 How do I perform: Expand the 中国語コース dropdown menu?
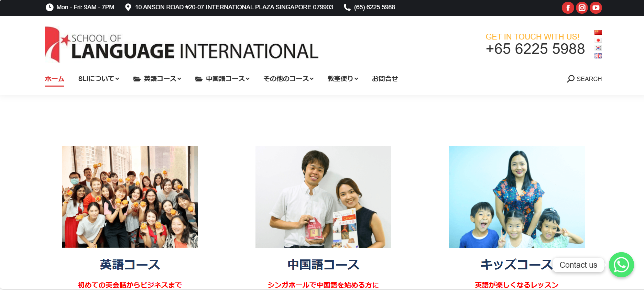222,79
